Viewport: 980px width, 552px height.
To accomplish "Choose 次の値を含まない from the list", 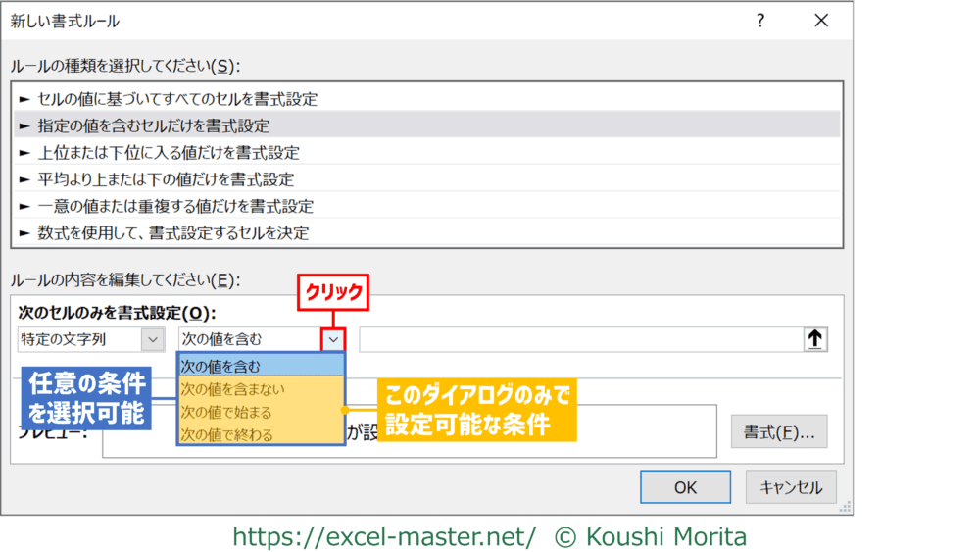I will [x=261, y=389].
